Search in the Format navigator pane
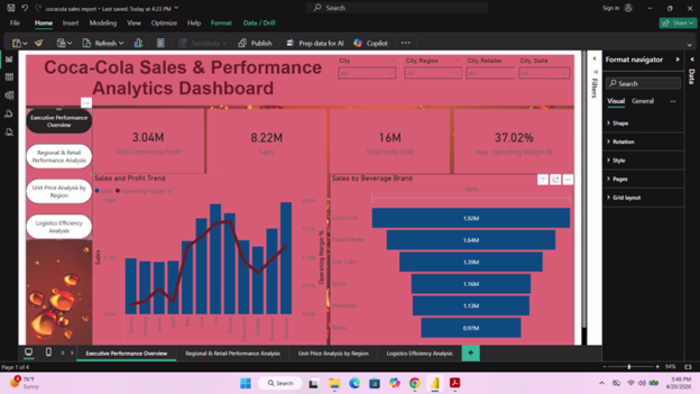700x394 pixels. click(643, 83)
